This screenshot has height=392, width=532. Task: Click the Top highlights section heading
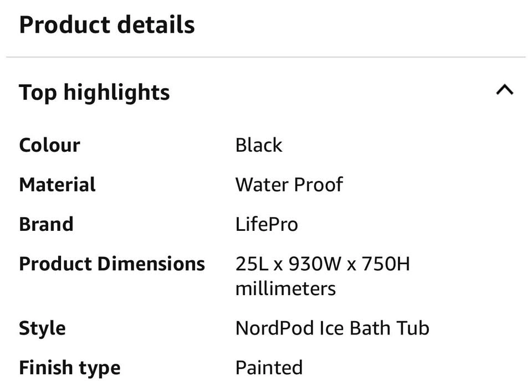[94, 92]
